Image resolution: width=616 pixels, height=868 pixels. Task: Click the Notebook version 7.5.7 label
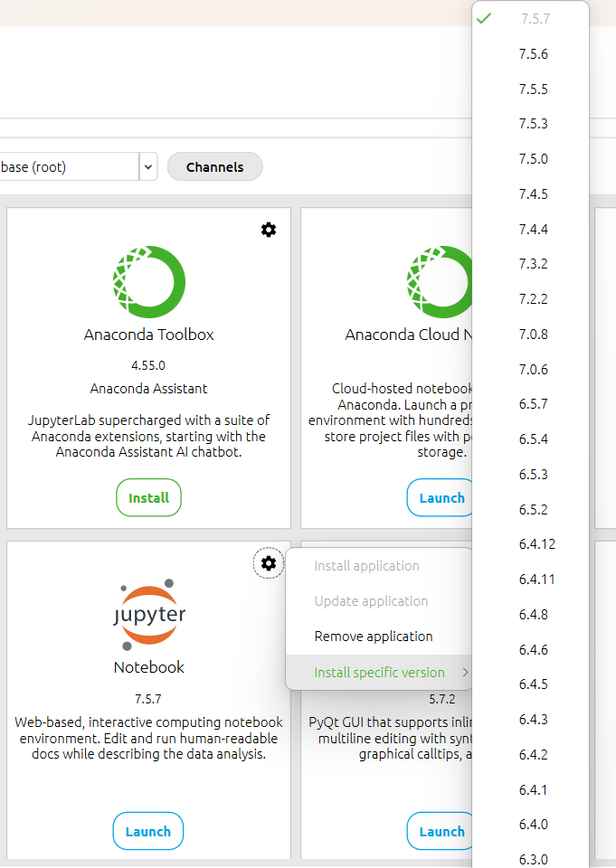(148, 699)
